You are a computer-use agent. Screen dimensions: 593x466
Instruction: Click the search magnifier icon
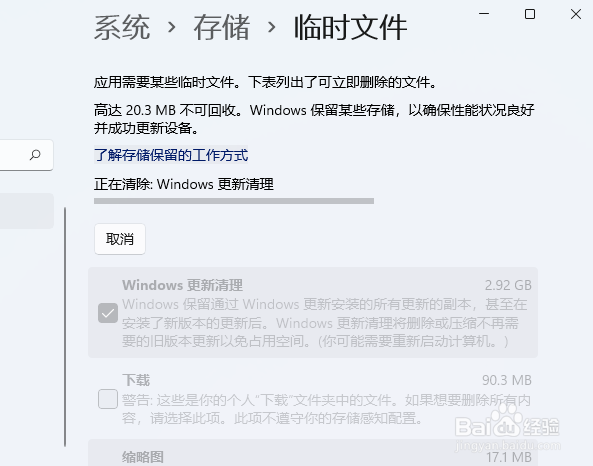pyautogui.click(x=35, y=155)
